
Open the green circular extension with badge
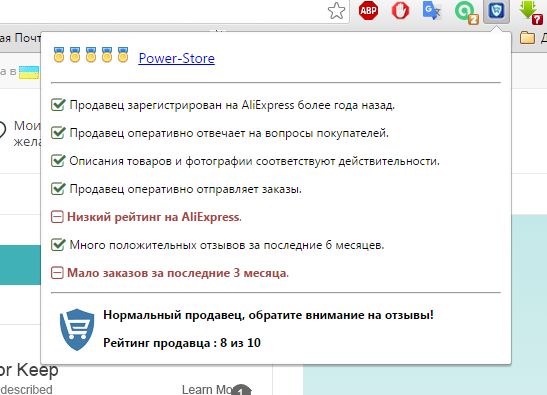(466, 12)
